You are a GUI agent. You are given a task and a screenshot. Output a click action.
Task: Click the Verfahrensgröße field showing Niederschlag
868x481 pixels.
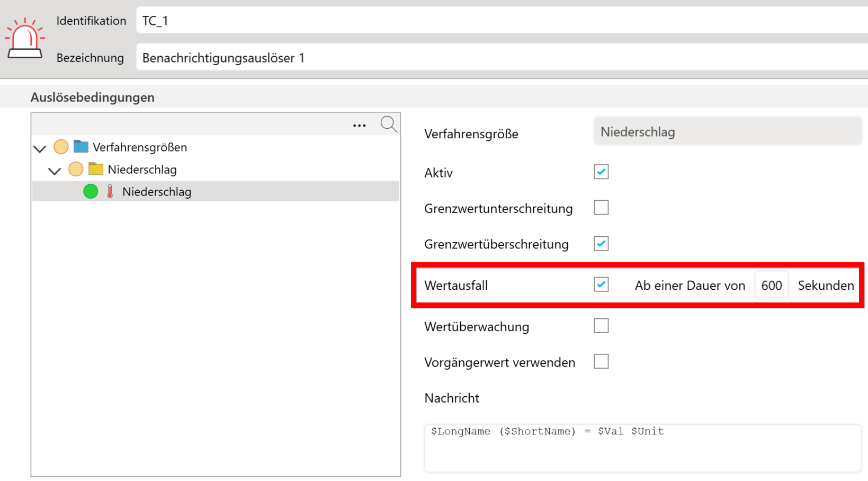[x=728, y=131]
